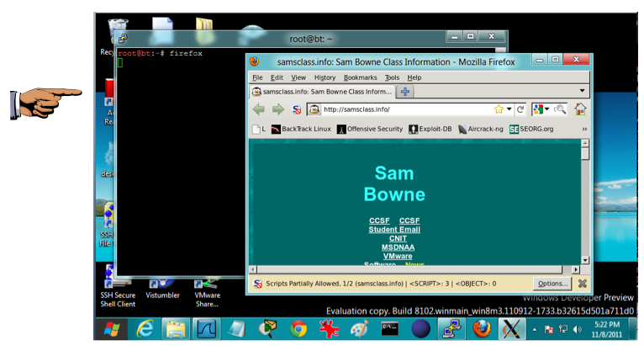Click the taskbar clock showing 5:22 PM

click(607, 329)
